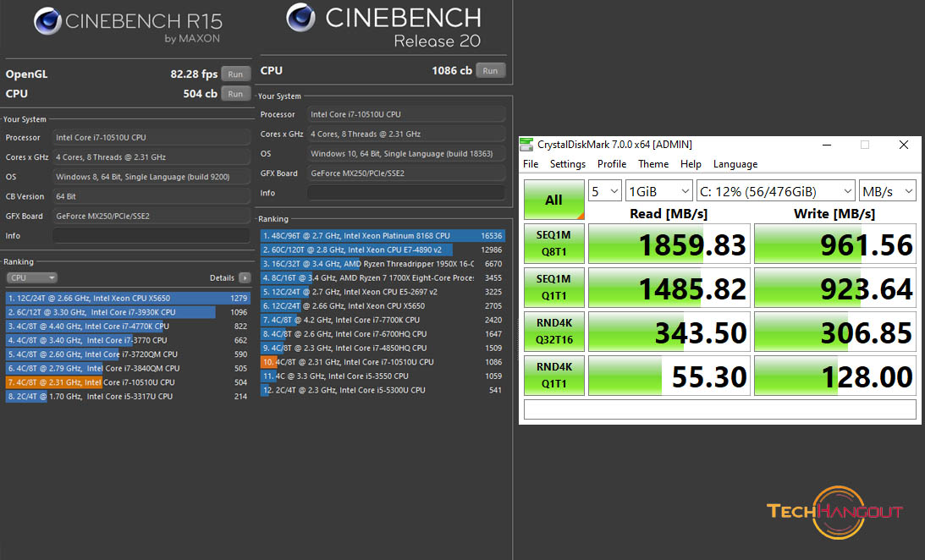
Task: Select R15 ranking row Xeon X5650 scoring 1279
Action: pos(128,299)
